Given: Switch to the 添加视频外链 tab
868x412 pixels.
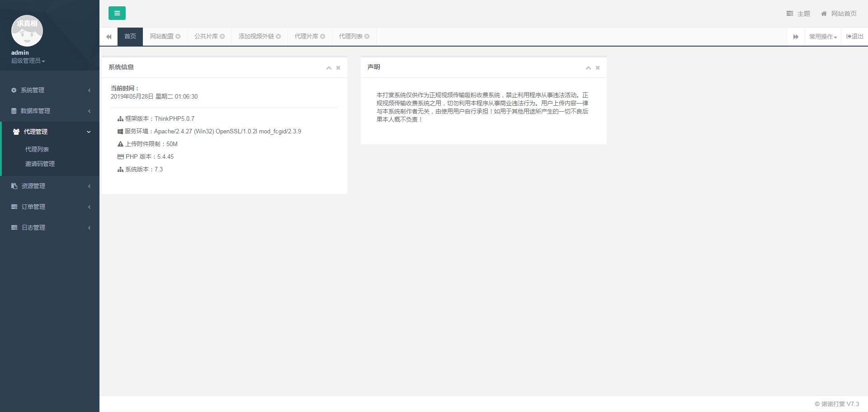Looking at the screenshot, I should coord(256,37).
